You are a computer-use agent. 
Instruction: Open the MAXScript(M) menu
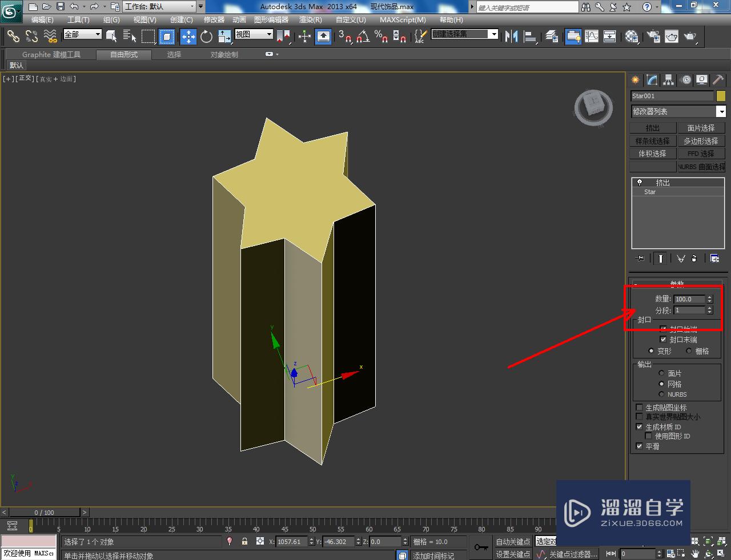point(403,19)
